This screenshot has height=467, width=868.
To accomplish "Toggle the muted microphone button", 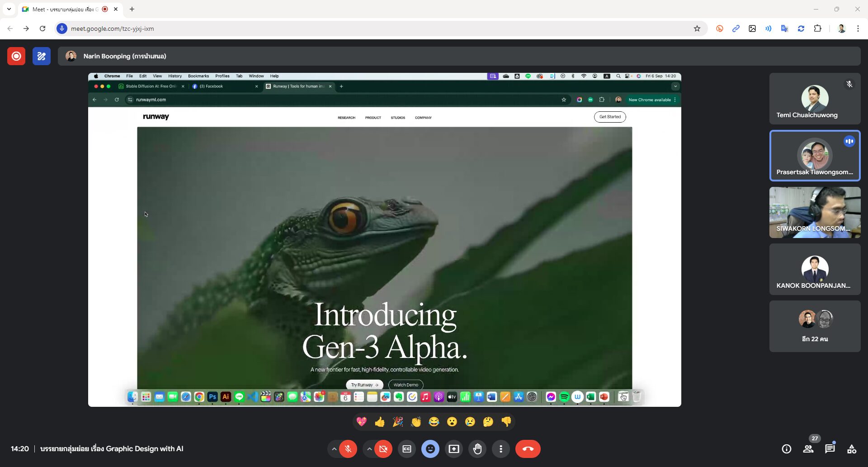I will pyautogui.click(x=348, y=449).
